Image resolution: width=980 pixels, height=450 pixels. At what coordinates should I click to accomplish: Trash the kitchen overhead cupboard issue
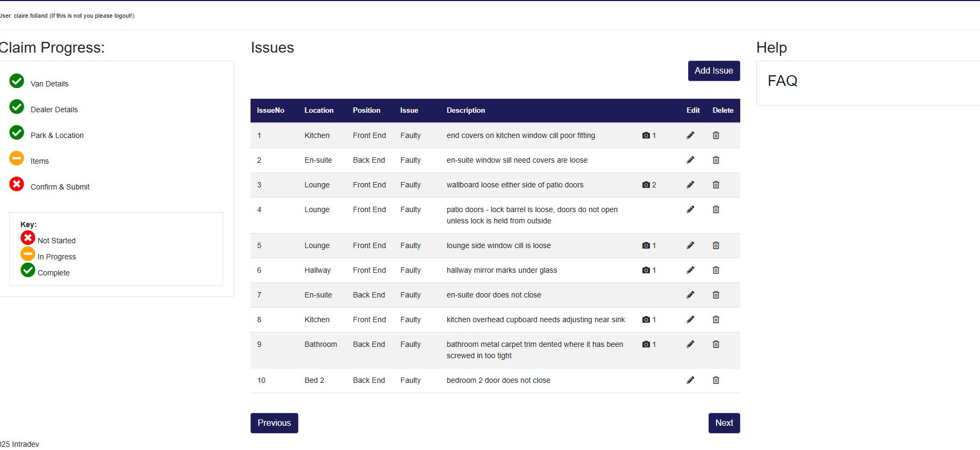pos(716,320)
